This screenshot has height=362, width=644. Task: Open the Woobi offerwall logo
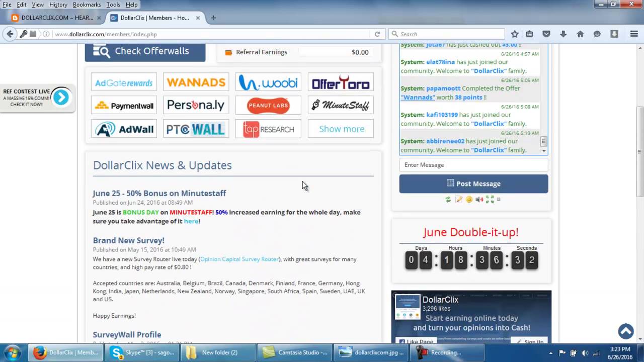268,82
